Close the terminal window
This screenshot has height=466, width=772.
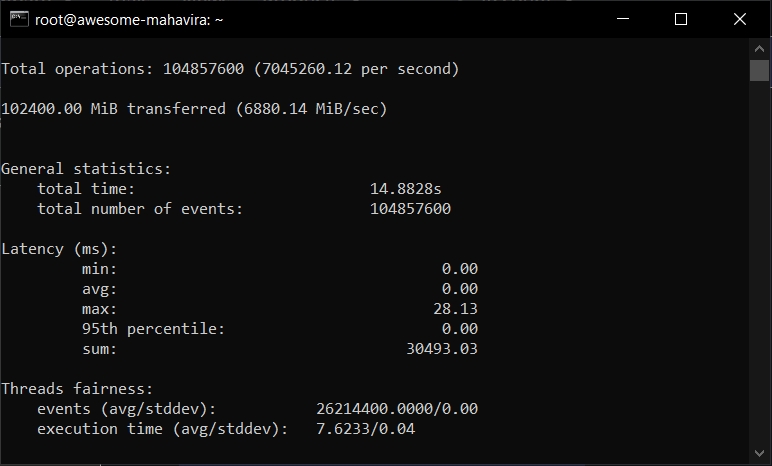(x=740, y=19)
